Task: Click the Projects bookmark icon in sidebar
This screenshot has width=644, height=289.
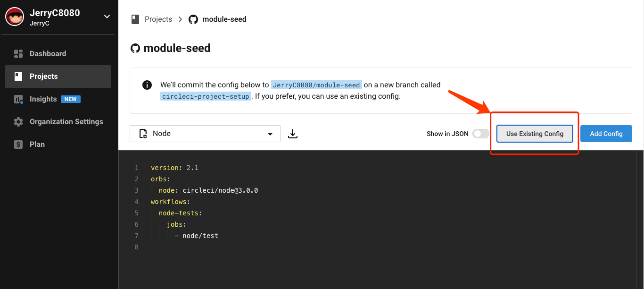Action: pos(18,76)
